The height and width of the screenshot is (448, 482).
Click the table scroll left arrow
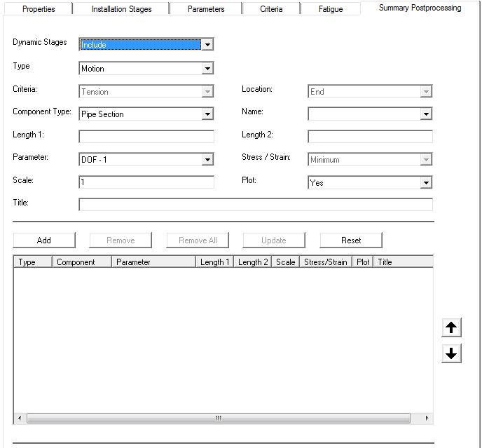coord(20,418)
